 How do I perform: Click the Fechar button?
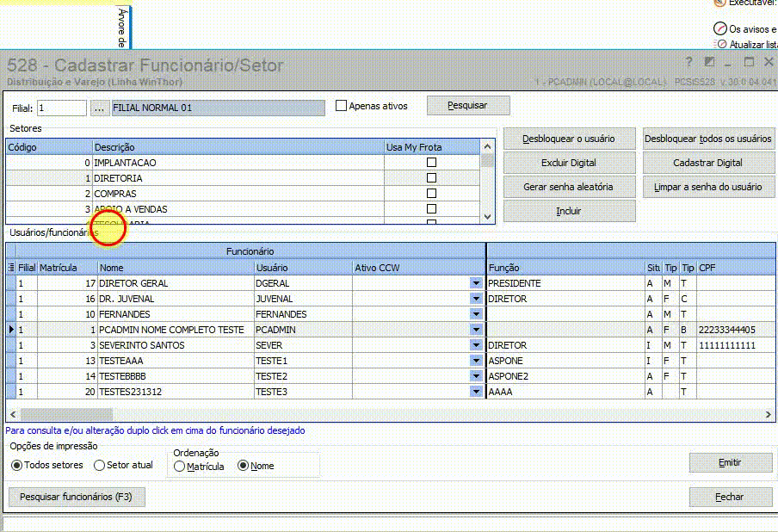[731, 497]
